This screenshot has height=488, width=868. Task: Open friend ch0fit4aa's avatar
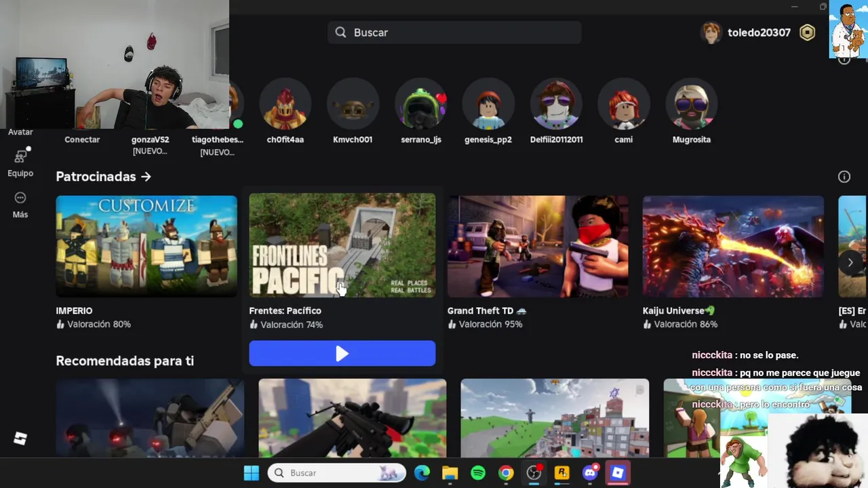coord(285,104)
